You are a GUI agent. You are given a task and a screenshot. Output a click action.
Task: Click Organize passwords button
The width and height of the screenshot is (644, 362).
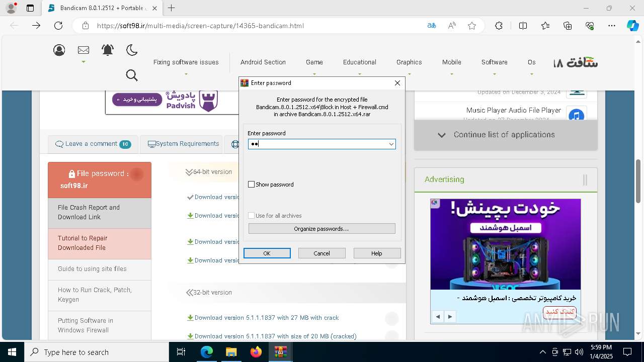pyautogui.click(x=322, y=229)
